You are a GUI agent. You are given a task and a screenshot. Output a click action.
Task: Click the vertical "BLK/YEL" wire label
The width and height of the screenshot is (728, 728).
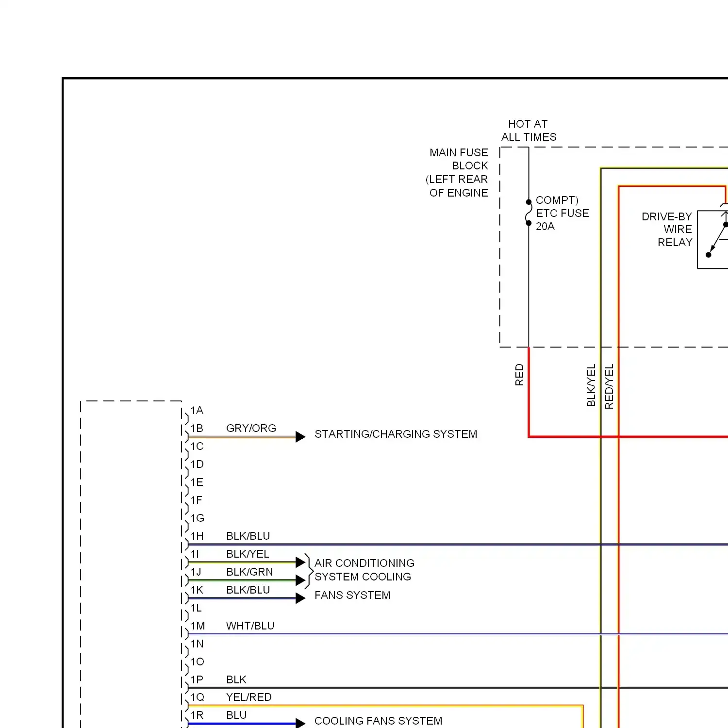pyautogui.click(x=591, y=385)
